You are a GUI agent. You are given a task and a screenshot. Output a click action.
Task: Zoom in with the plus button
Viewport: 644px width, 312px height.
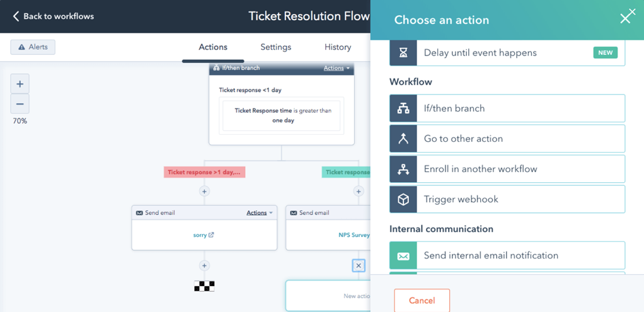point(20,84)
